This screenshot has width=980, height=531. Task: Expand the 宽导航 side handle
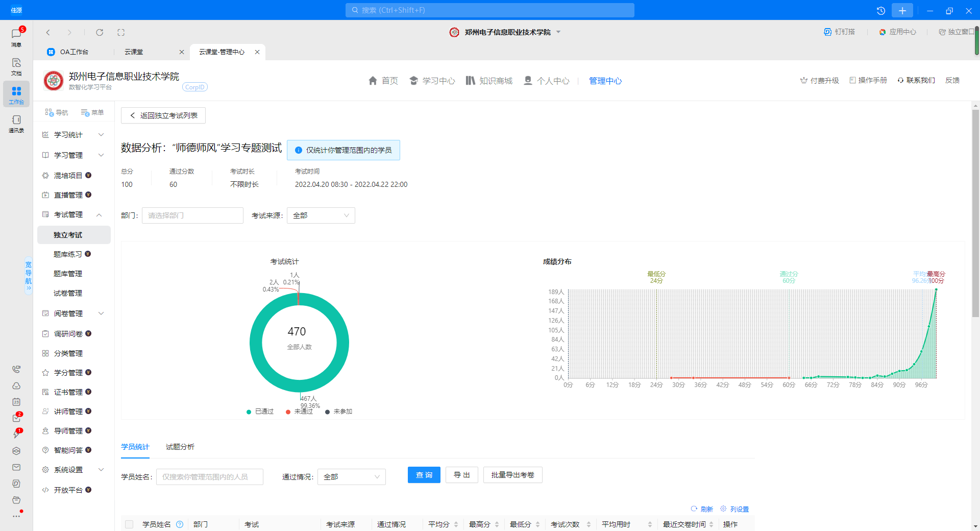[29, 276]
